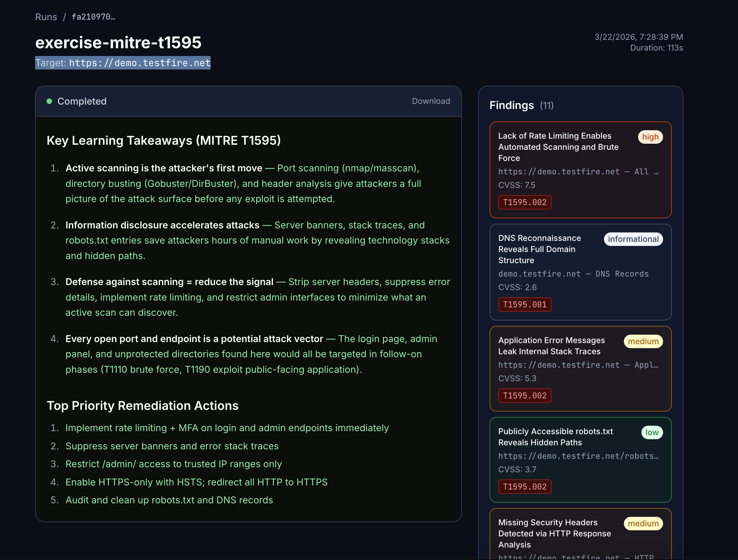Click the green Completed status dot
This screenshot has width=738, height=560.
click(x=49, y=101)
